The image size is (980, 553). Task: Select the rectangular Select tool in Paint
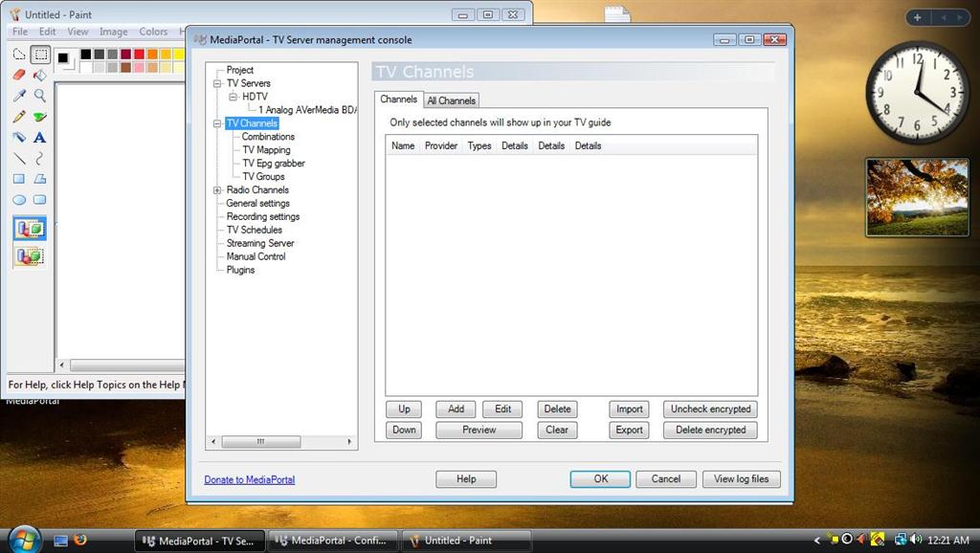tap(40, 55)
